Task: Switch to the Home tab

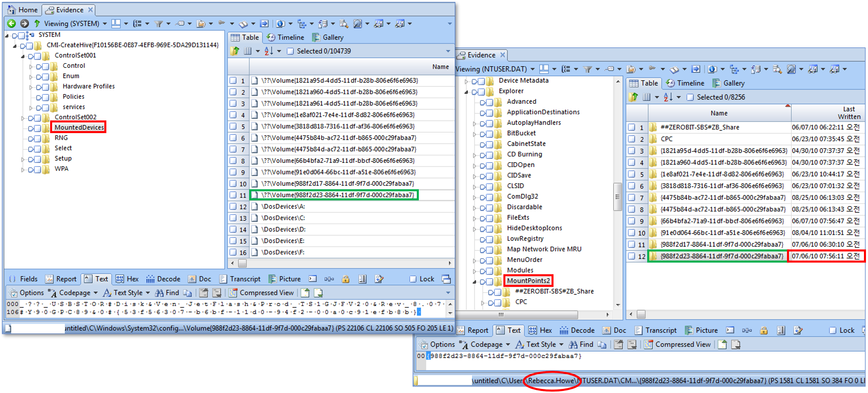Action: click(x=23, y=10)
